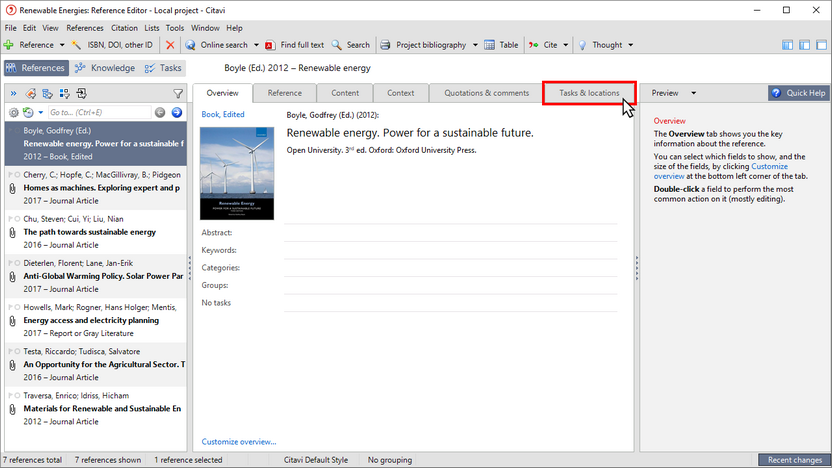Select the third window layout icon
The height and width of the screenshot is (468, 832).
click(x=821, y=45)
